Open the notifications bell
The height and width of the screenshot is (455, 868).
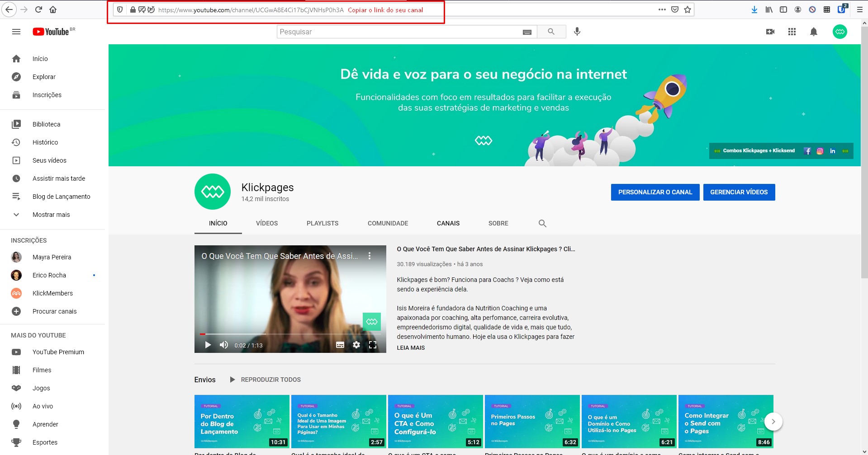click(814, 32)
